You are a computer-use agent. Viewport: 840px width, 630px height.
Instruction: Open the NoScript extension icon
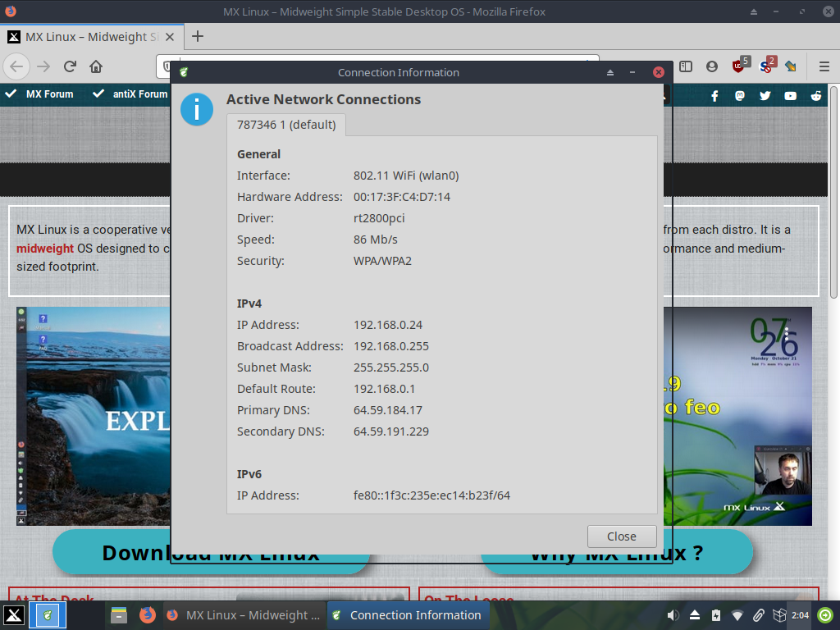click(767, 66)
